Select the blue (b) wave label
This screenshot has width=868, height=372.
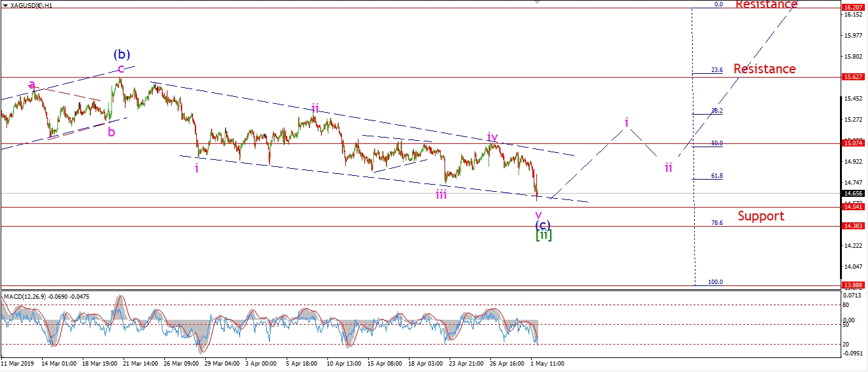click(x=122, y=54)
